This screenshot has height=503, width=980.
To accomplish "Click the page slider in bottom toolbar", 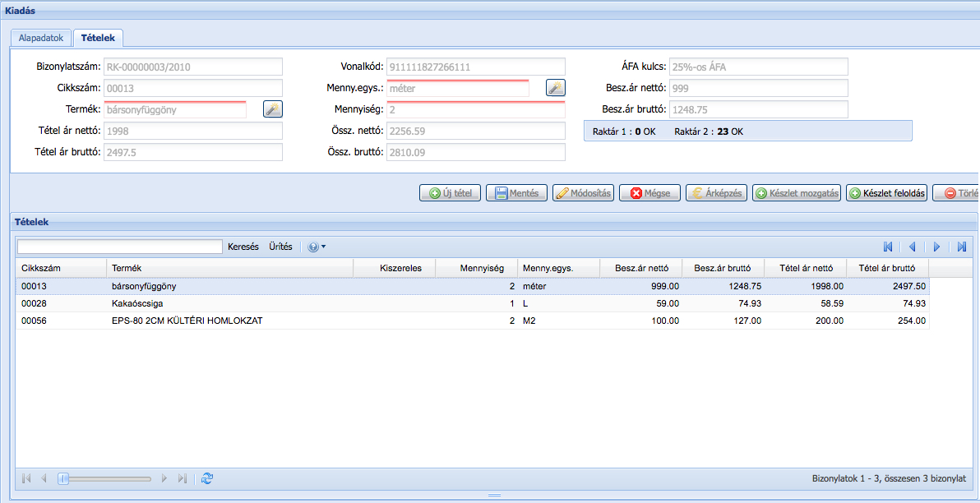I will tap(63, 478).
